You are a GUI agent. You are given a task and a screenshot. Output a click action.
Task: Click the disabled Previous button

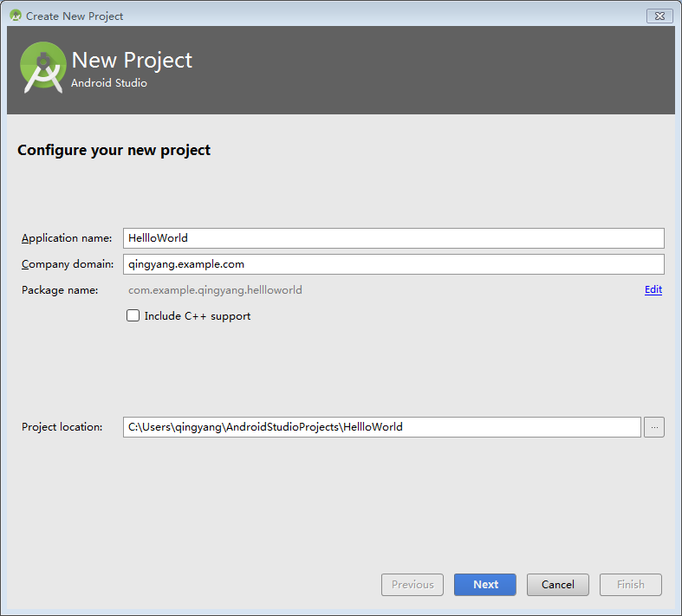coord(412,585)
